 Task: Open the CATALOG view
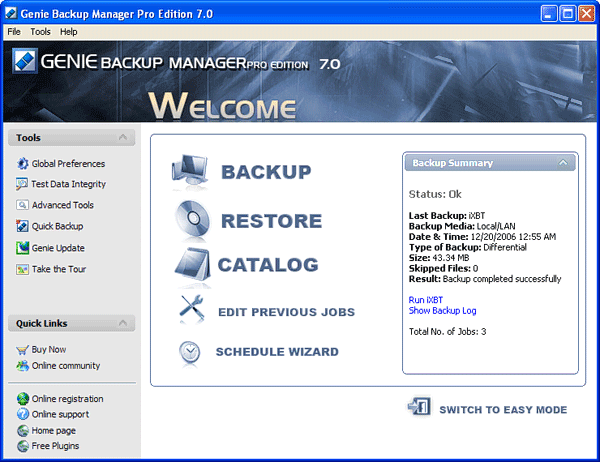pos(268,264)
